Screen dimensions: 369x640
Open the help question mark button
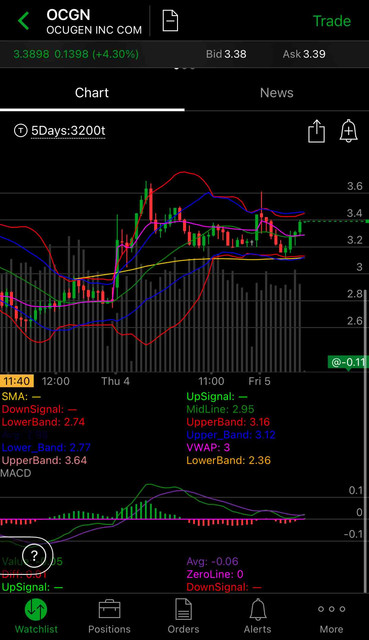[x=34, y=555]
